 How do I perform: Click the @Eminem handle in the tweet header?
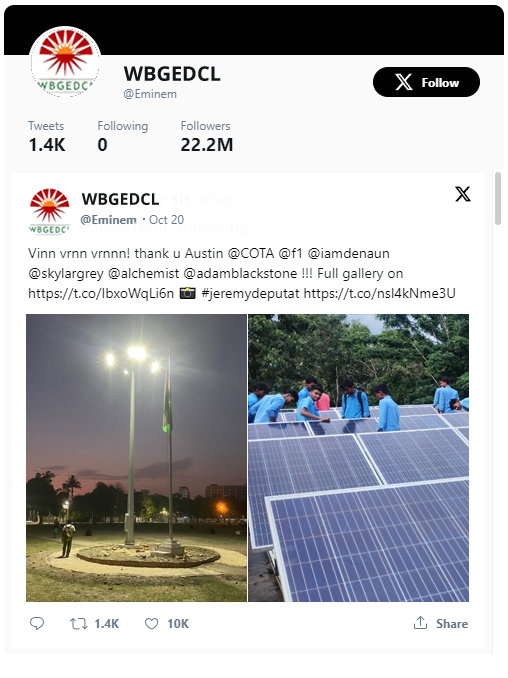(x=109, y=220)
